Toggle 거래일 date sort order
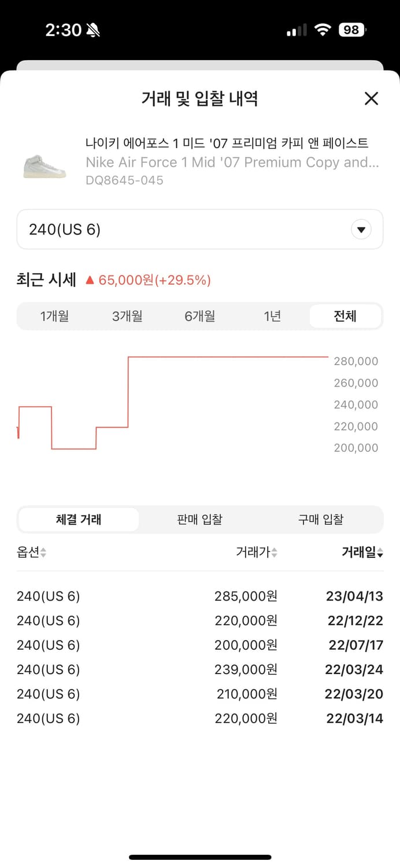Viewport: 400px width, 868px height. click(x=361, y=552)
